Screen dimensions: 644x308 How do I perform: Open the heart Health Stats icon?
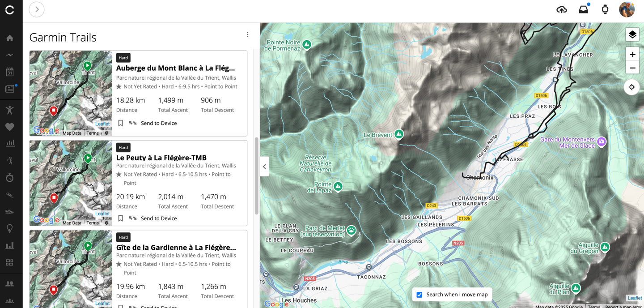coord(10,127)
